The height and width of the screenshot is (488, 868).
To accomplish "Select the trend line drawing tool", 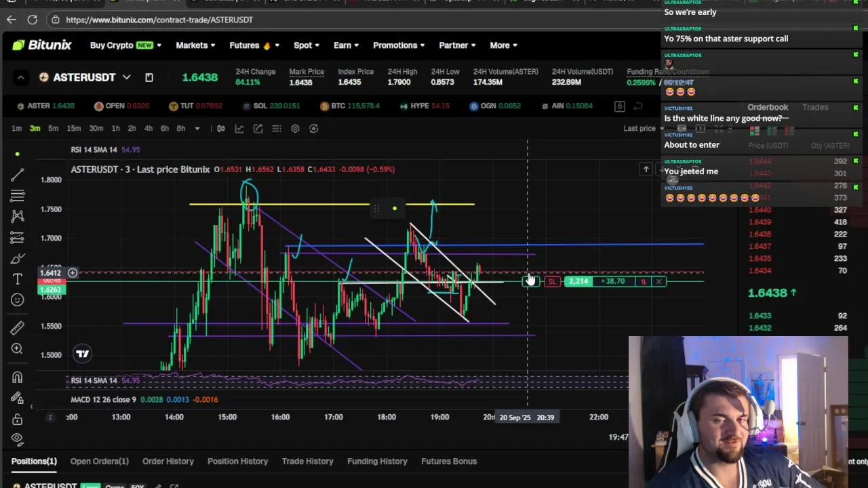I will click(x=18, y=175).
